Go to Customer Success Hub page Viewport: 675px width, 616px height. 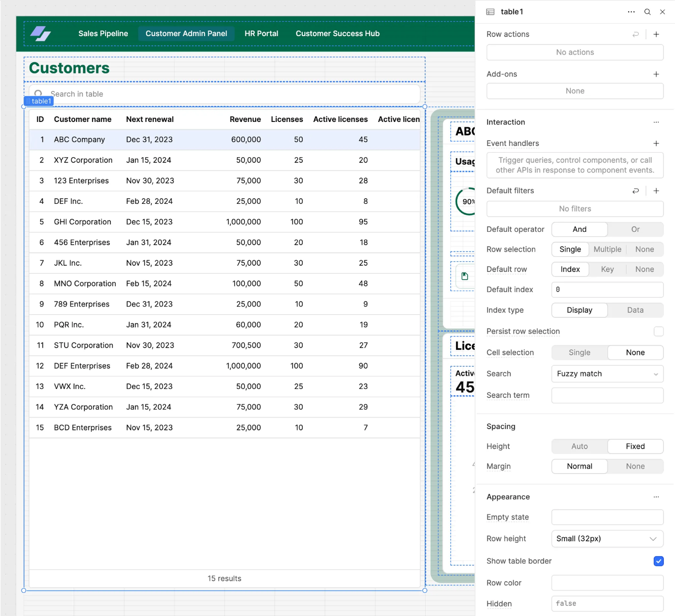pyautogui.click(x=337, y=33)
